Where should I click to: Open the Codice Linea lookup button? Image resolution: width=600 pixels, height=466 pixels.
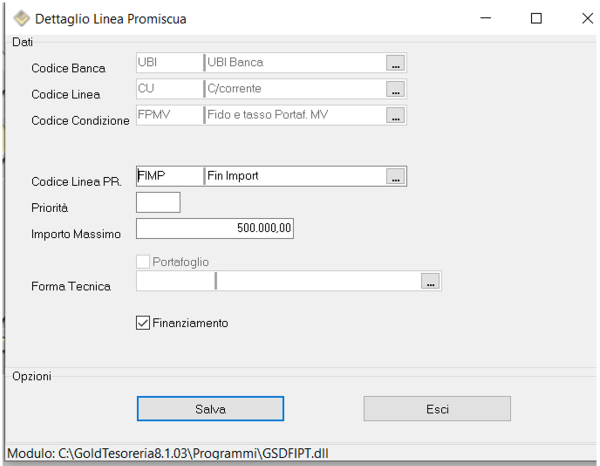coord(396,89)
